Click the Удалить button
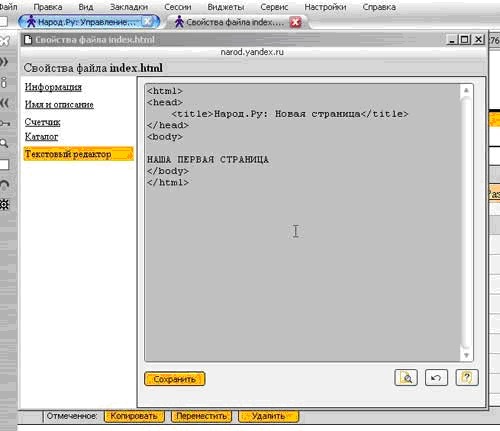This screenshot has width=500, height=431. coord(268,416)
